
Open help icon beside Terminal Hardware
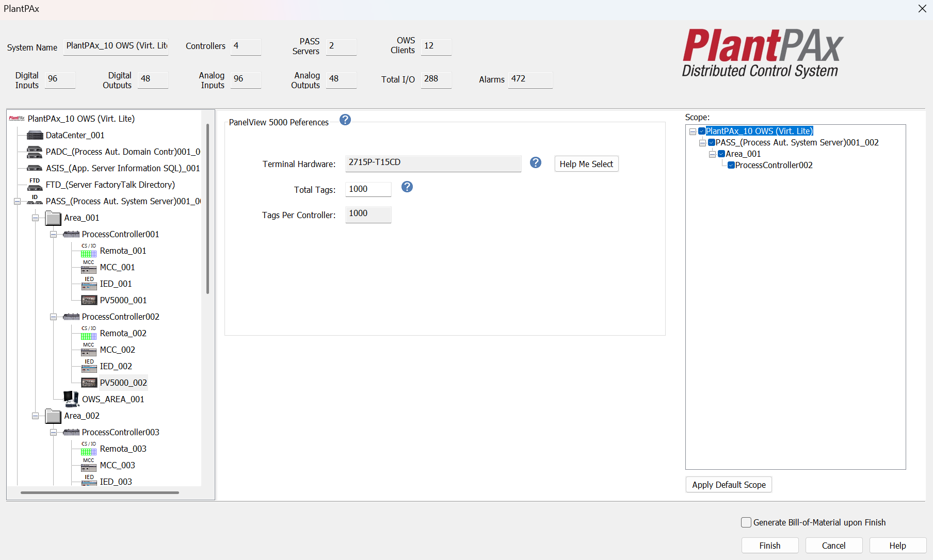pyautogui.click(x=536, y=162)
